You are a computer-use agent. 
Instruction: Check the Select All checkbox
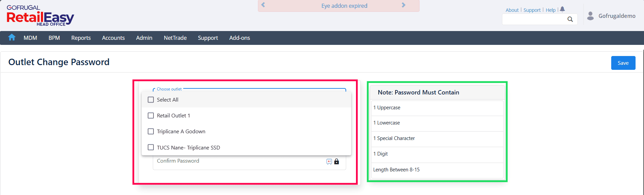[151, 100]
